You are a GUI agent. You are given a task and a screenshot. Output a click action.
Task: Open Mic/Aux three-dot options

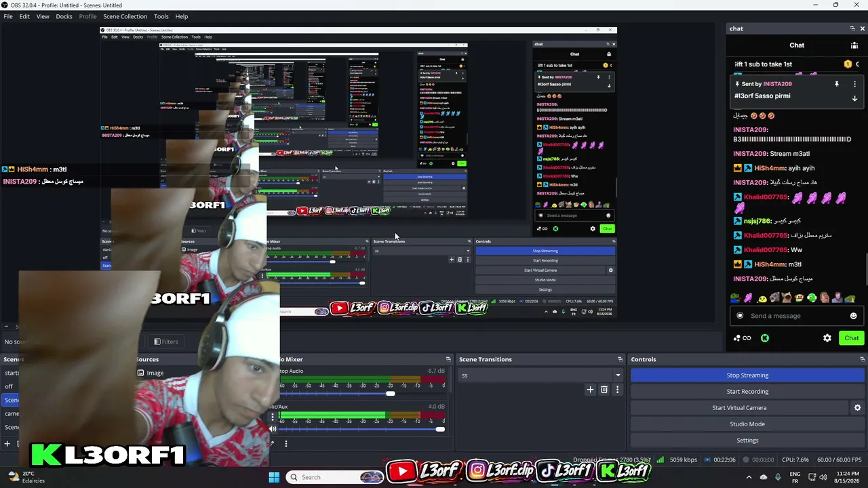[x=273, y=417]
